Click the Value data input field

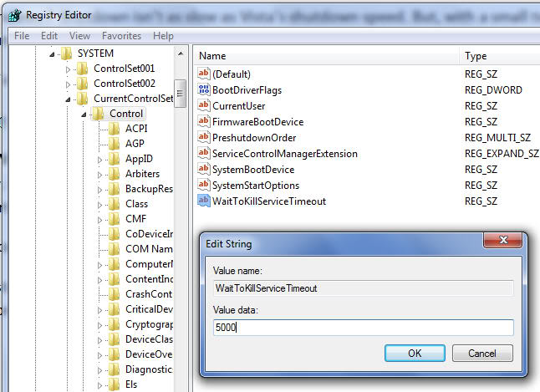pos(362,328)
